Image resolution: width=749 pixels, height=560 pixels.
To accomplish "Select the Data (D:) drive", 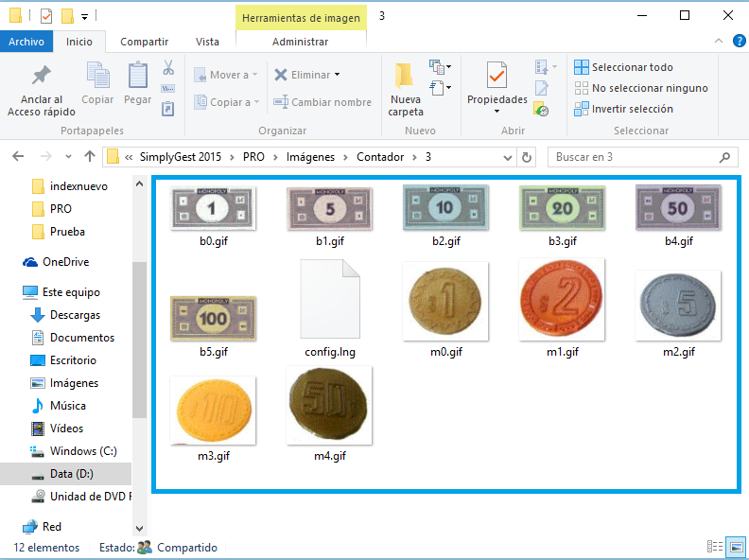I will [x=65, y=474].
